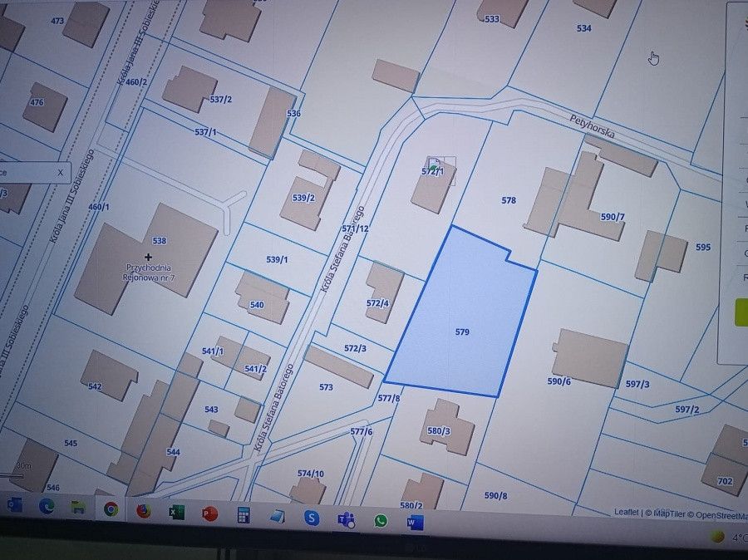Open Microsoft Teams from the taskbar

pyautogui.click(x=347, y=519)
